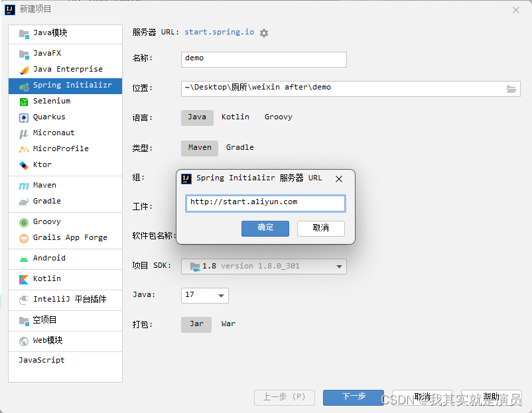Viewport: 532px width, 413px height.
Task: Select Java模块 project type
Action: (x=65, y=33)
